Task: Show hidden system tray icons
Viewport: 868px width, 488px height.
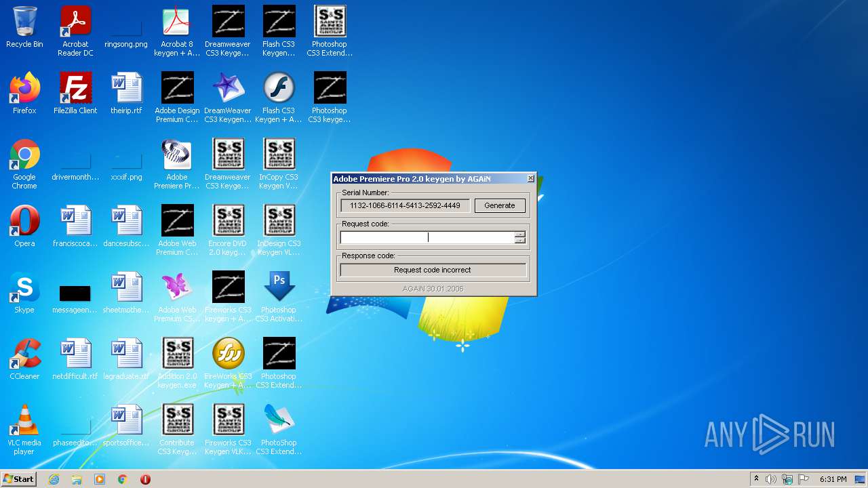Action: coord(756,479)
